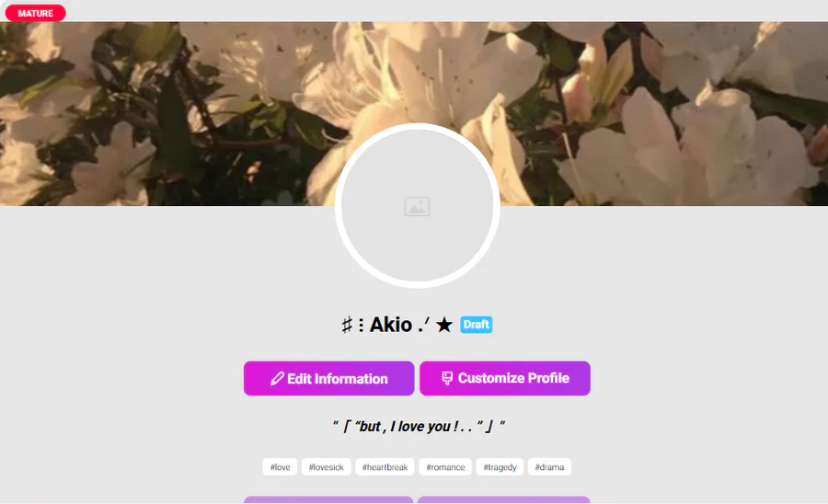The height and width of the screenshot is (504, 828).
Task: Click the empty circular profile picture
Action: (x=417, y=206)
